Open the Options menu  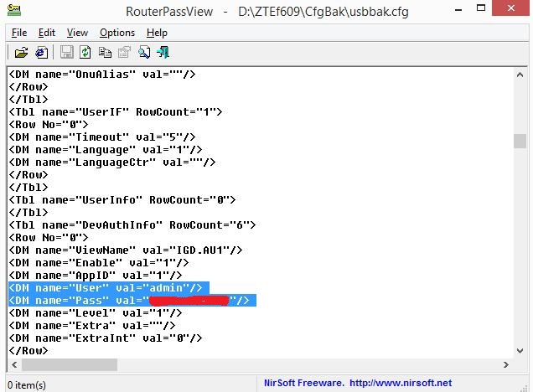[117, 33]
